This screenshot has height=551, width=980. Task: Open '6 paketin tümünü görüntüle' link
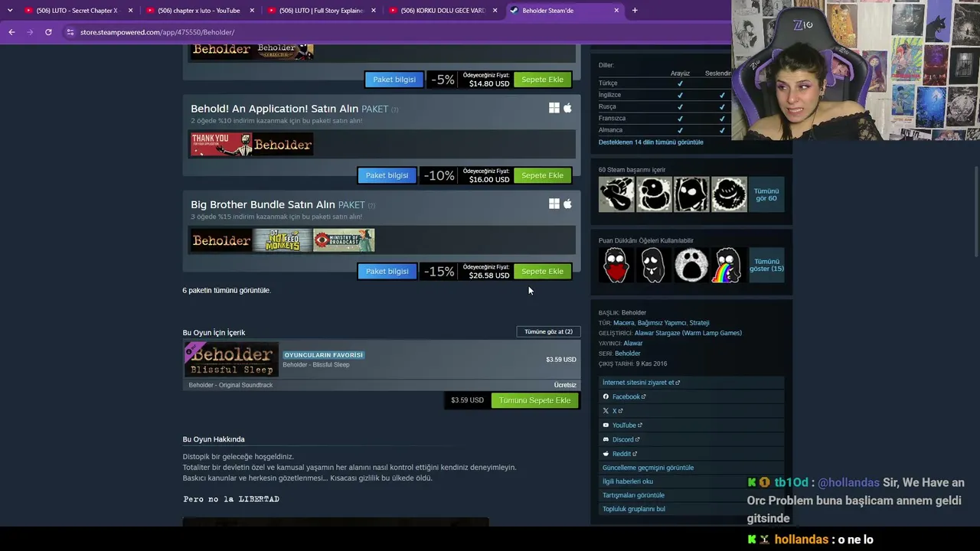(227, 290)
